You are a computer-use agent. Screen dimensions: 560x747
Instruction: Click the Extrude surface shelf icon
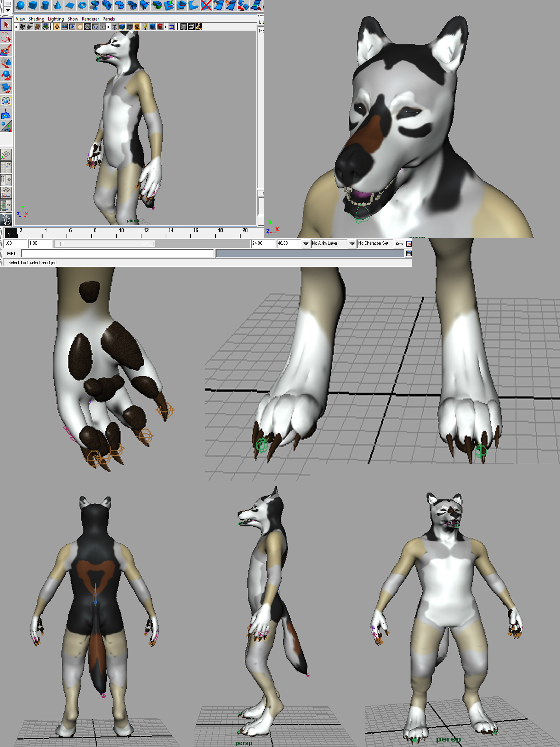[x=132, y=5]
